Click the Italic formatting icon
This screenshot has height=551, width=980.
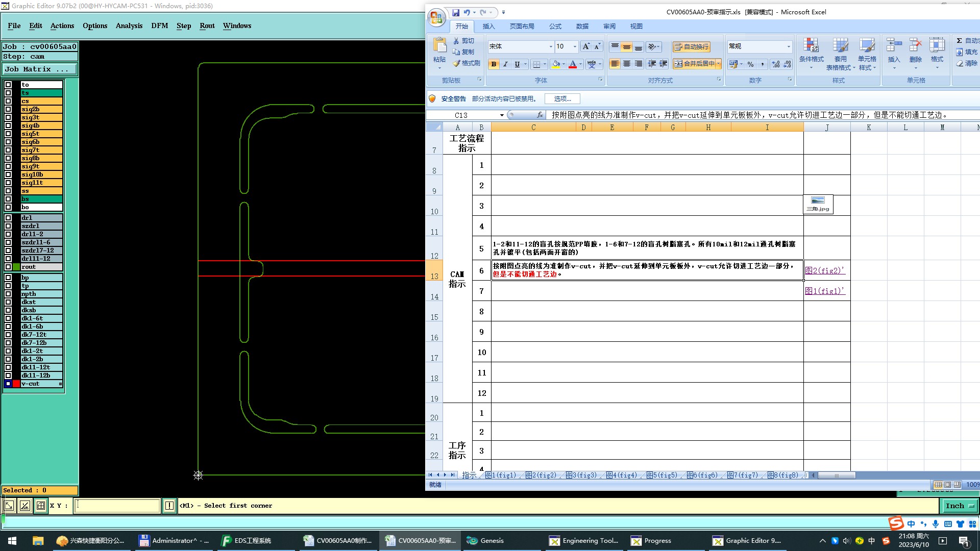tap(505, 64)
